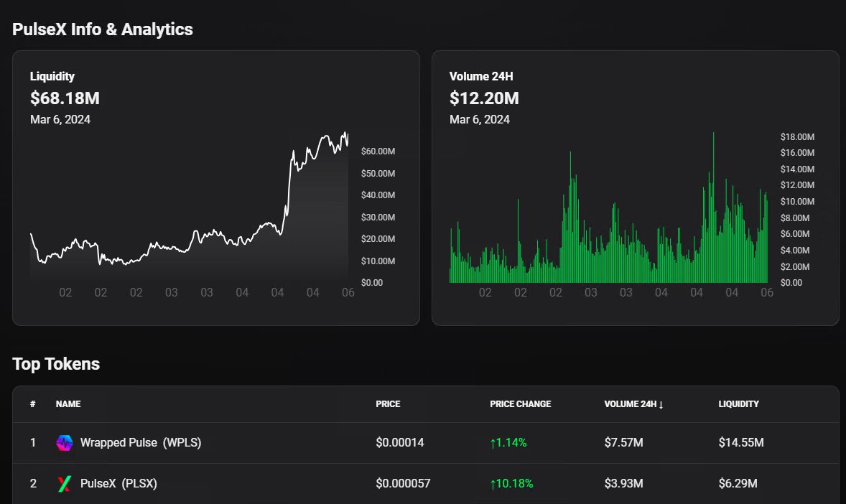This screenshot has height=504, width=846.
Task: Click the $30.00M liquidity axis label
Action: (x=378, y=218)
